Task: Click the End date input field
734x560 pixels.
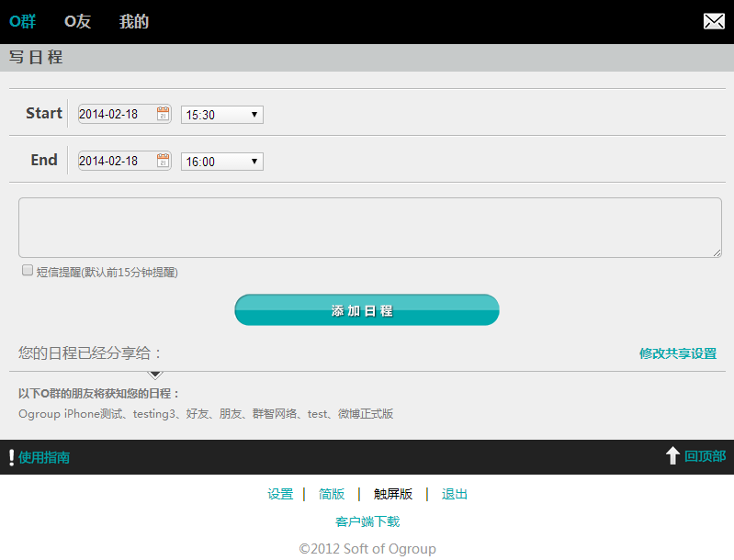Action: click(116, 162)
